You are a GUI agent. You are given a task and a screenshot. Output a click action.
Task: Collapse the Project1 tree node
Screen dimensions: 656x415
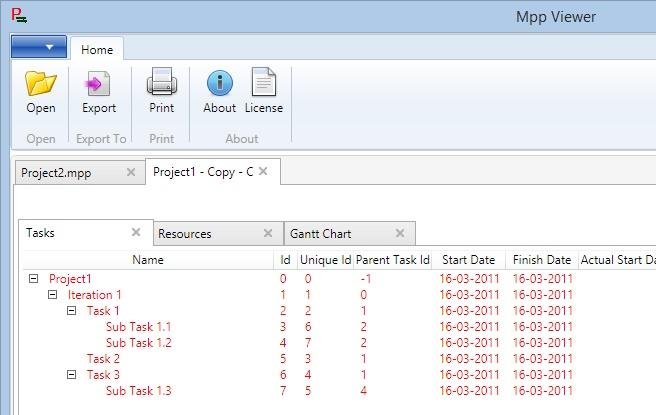point(33,279)
